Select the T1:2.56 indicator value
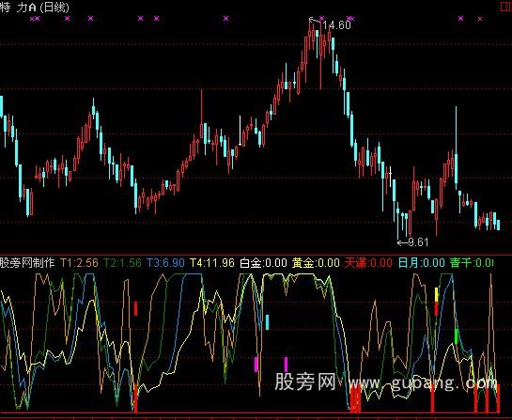Image resolution: width=512 pixels, height=420 pixels. [79, 262]
